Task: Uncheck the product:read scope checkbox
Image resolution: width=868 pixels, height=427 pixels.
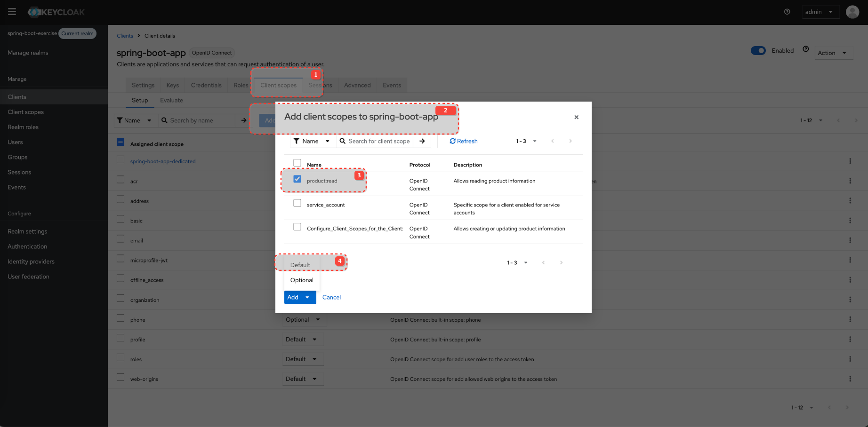Action: coord(297,179)
